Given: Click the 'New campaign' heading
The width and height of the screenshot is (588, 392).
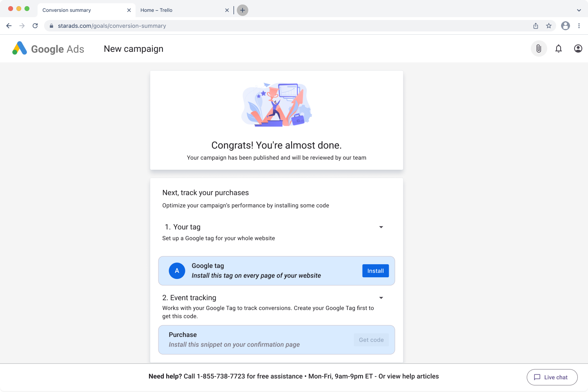Looking at the screenshot, I should pos(134,49).
